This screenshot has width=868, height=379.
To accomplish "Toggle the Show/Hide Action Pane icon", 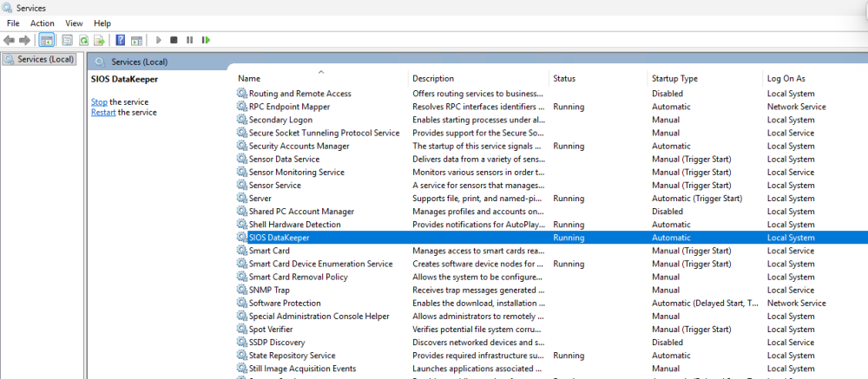I will (x=136, y=40).
